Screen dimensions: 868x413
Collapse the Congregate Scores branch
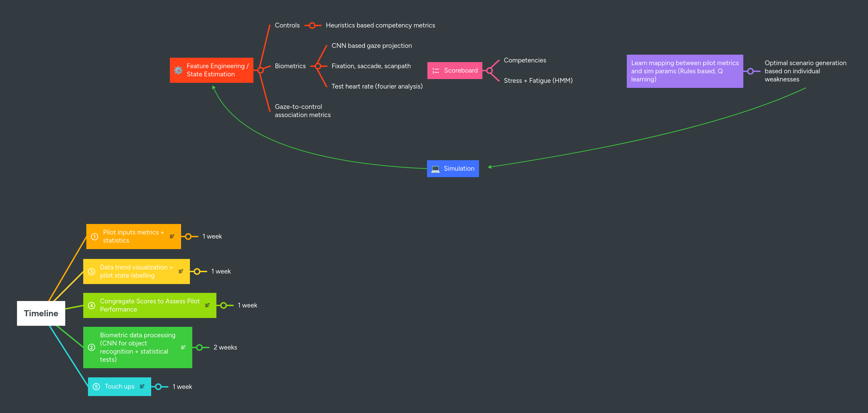[x=224, y=305]
